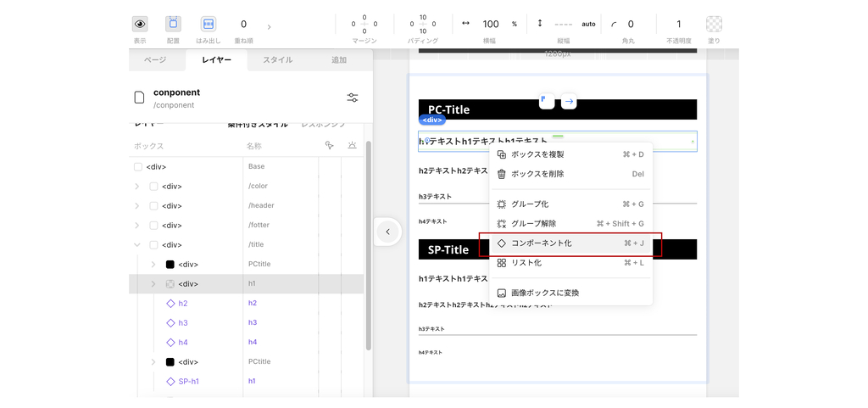Click the right arrow icon above PC-Title

[x=569, y=102]
